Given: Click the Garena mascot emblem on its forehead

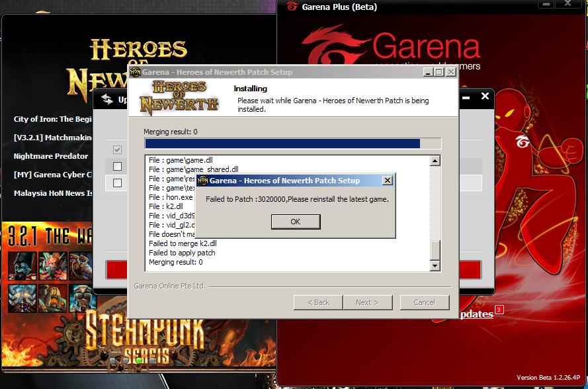Looking at the screenshot, I should coord(522,142).
